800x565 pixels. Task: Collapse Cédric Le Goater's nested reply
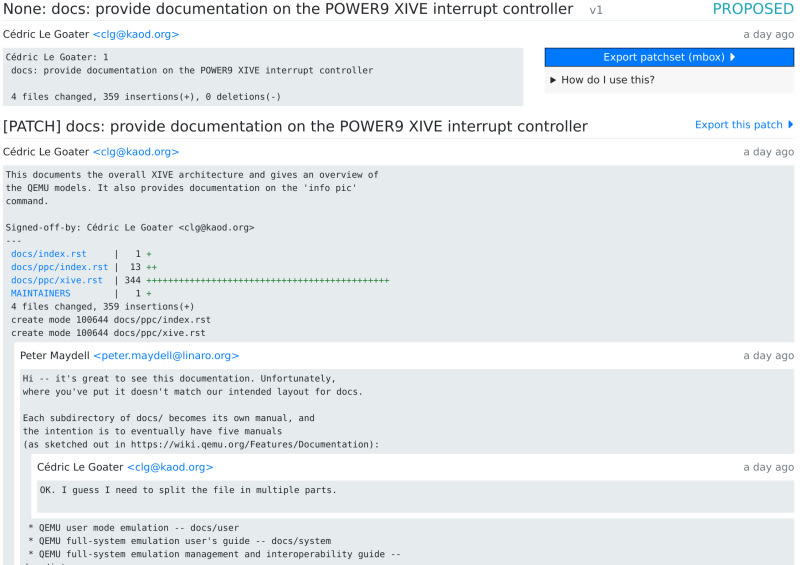[80, 468]
